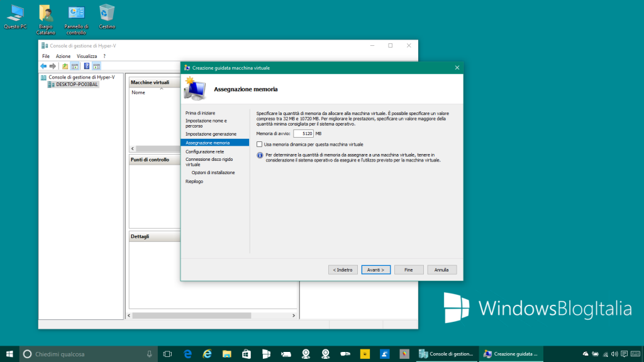Open File Explorer from the taskbar
Viewport: 644px width, 362px height.
tap(227, 354)
